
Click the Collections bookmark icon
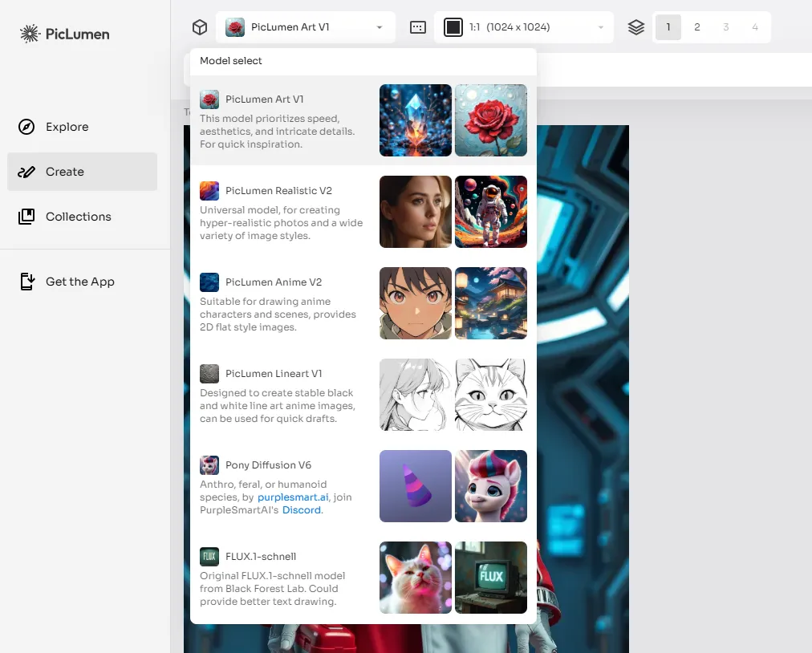coord(26,217)
